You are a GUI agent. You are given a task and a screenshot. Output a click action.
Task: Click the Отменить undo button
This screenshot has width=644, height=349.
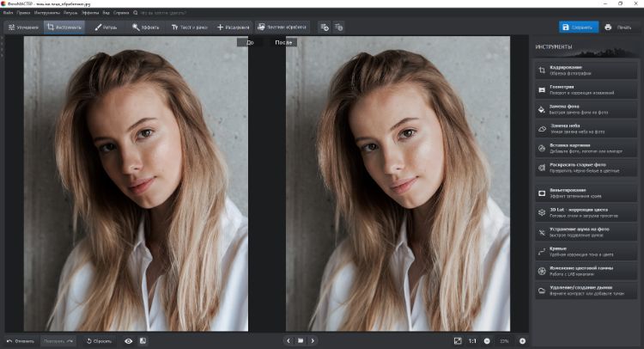[21, 341]
